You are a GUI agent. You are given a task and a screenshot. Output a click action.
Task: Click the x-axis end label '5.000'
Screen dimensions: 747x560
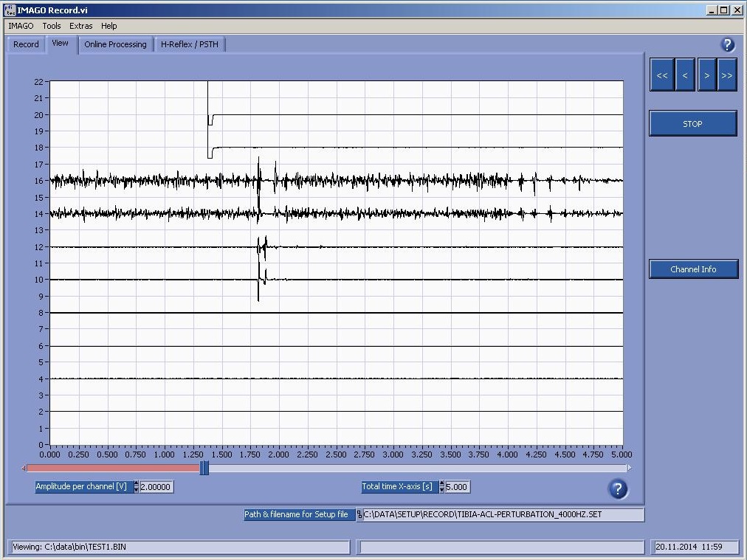click(622, 454)
